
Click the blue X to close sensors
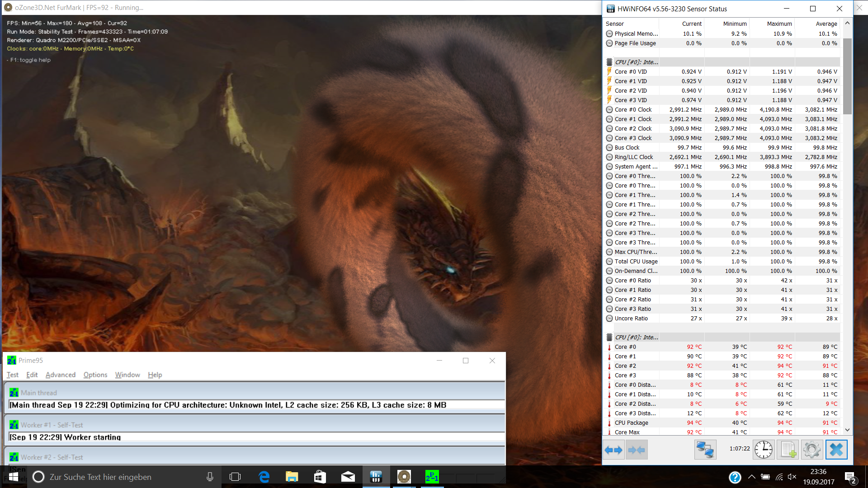tap(836, 450)
